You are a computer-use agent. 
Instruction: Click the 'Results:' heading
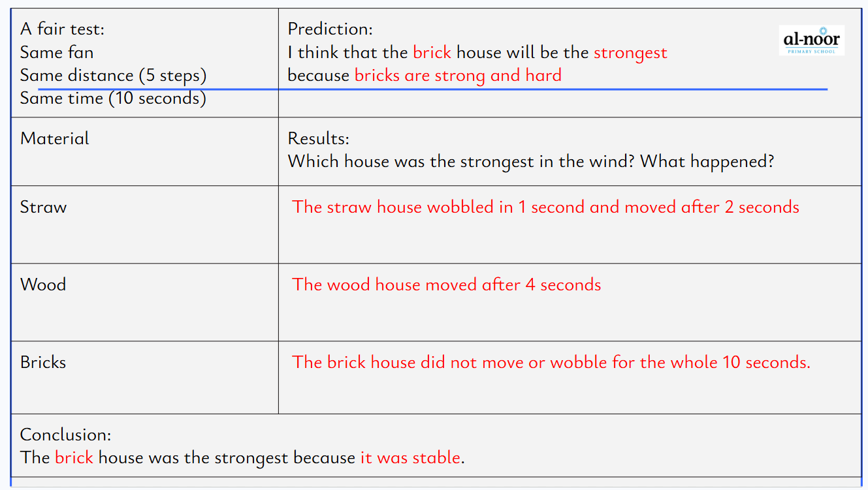pos(318,138)
